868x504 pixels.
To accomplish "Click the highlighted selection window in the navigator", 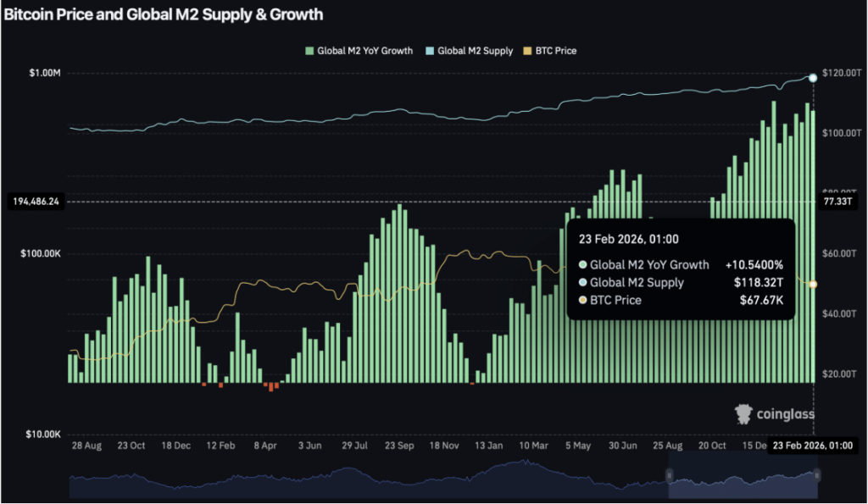I will pyautogui.click(x=743, y=481).
